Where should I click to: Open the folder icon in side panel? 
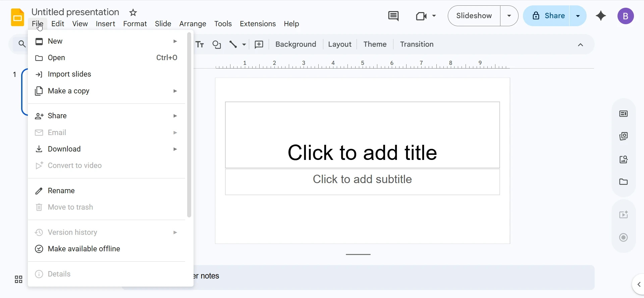pyautogui.click(x=624, y=182)
